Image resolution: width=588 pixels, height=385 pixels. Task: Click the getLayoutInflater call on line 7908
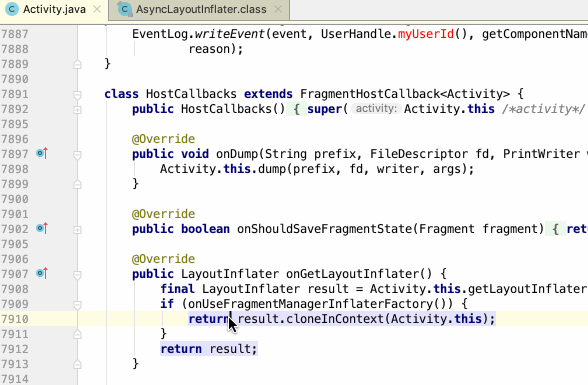(x=528, y=289)
